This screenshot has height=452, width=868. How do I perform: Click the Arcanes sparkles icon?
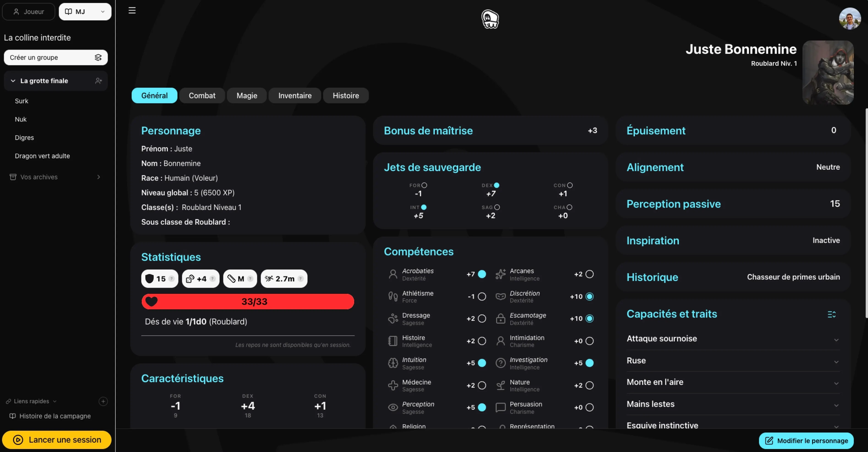(501, 274)
